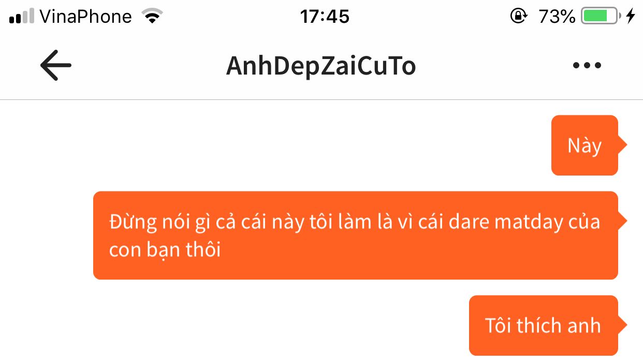The width and height of the screenshot is (643, 364).
Task: Open the AnhDepZaiCuTo chat title
Action: [321, 66]
